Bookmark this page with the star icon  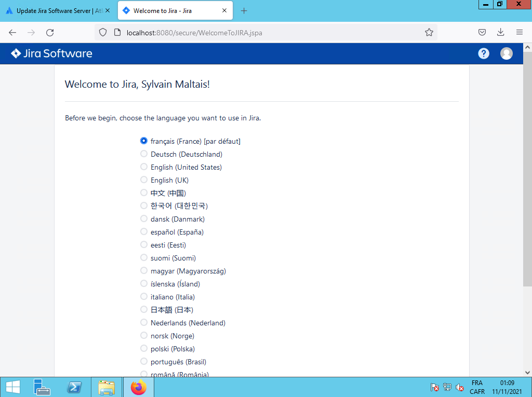click(429, 32)
